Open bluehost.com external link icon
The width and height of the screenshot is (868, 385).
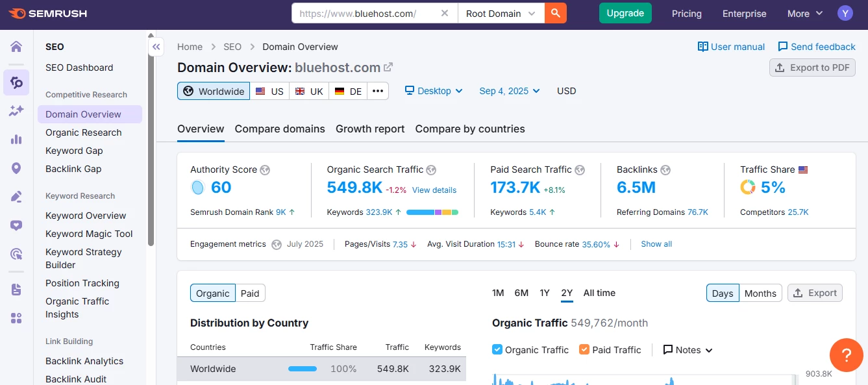(x=388, y=67)
